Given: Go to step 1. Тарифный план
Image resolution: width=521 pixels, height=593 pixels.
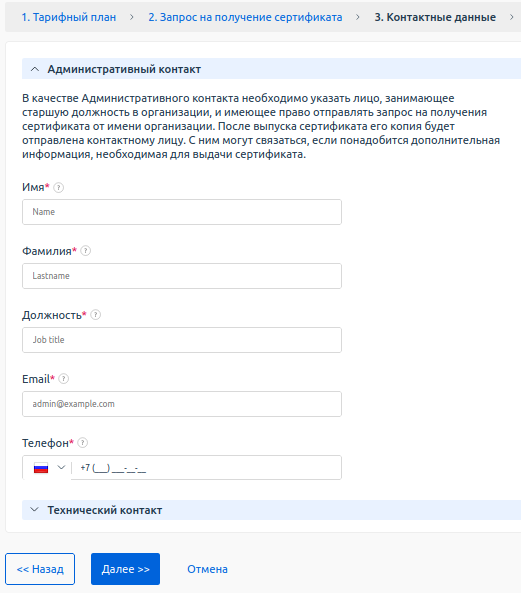Looking at the screenshot, I should pyautogui.click(x=69, y=17).
